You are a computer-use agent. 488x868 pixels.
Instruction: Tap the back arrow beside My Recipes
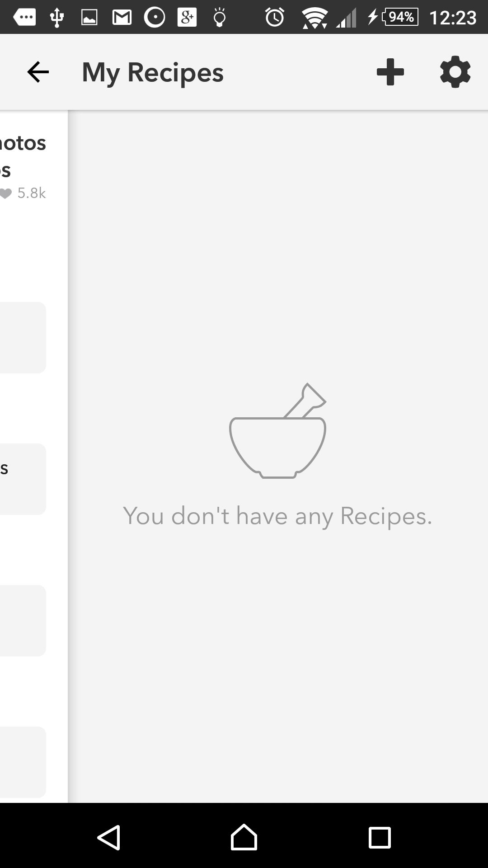click(x=38, y=72)
